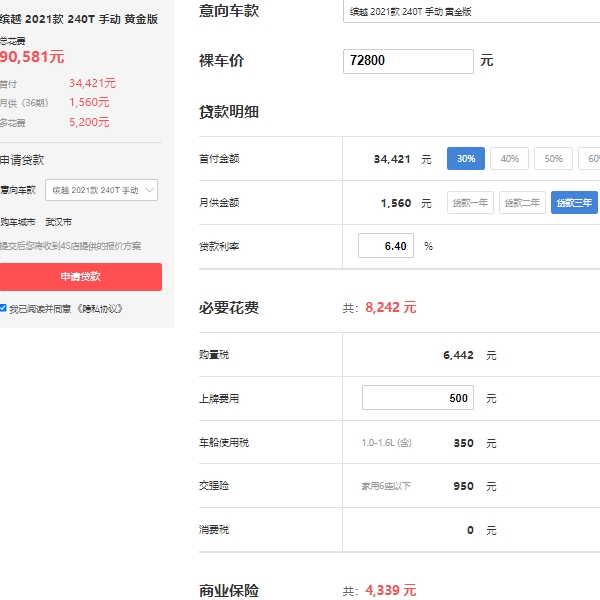This screenshot has height=600, width=600.
Task: Click the 贷款利率 input showing 6.40
Action: click(386, 246)
